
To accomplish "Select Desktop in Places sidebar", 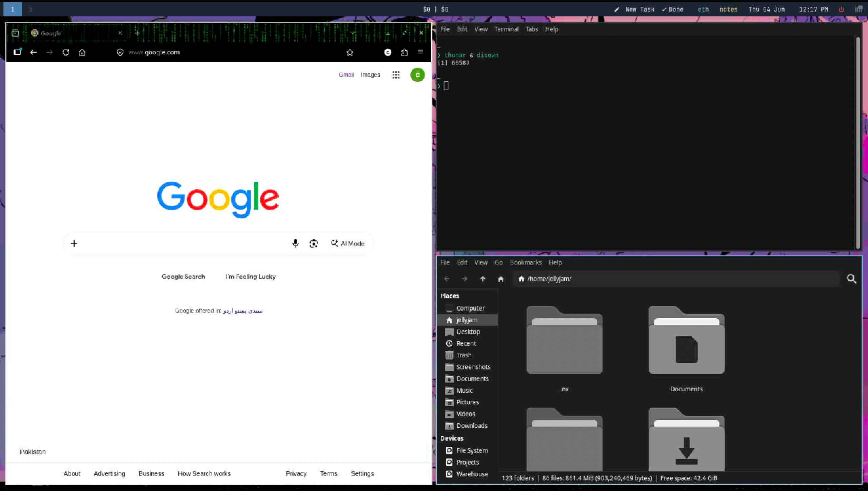I will tap(467, 332).
